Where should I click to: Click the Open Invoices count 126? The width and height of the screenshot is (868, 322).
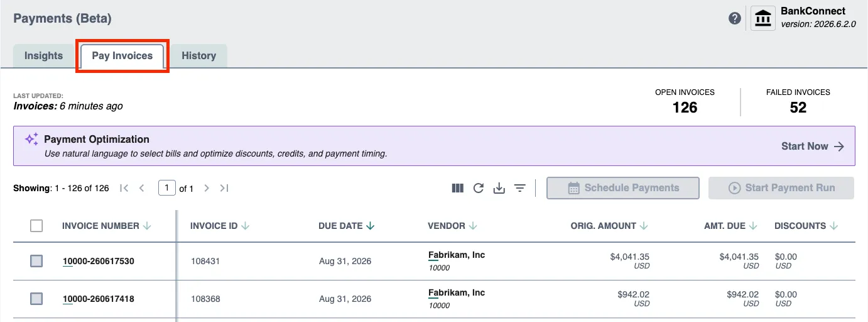point(685,108)
